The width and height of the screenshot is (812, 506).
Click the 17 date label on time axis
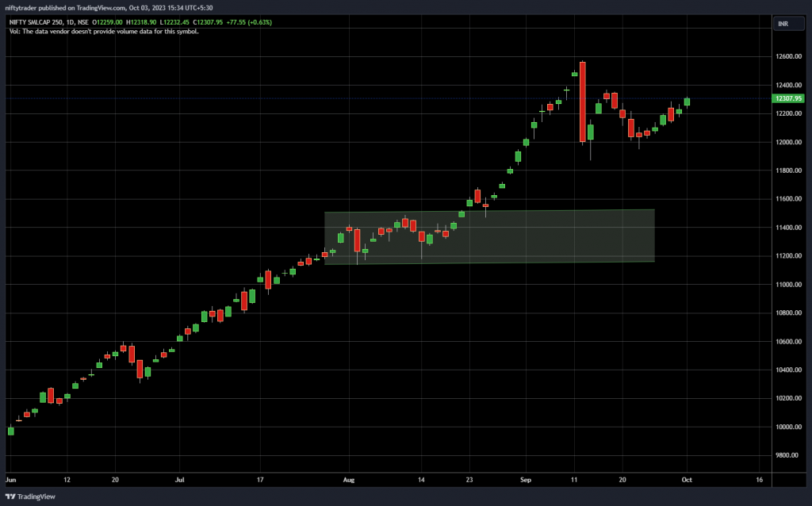tap(260, 480)
